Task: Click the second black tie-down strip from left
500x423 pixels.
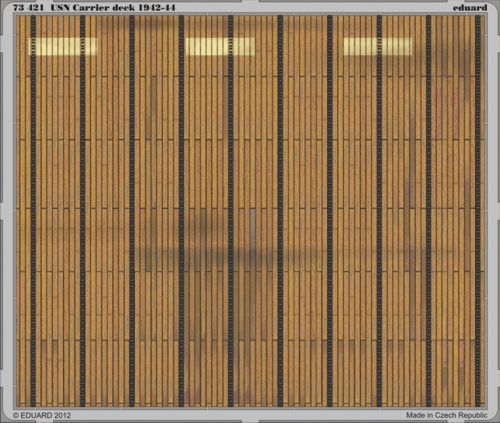Action: (83, 211)
